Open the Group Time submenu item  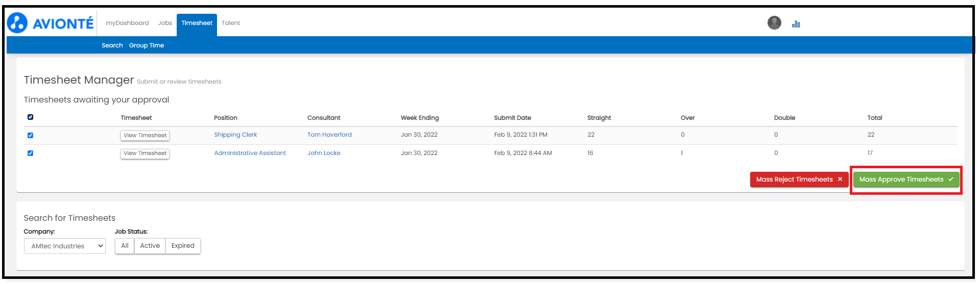click(x=147, y=45)
